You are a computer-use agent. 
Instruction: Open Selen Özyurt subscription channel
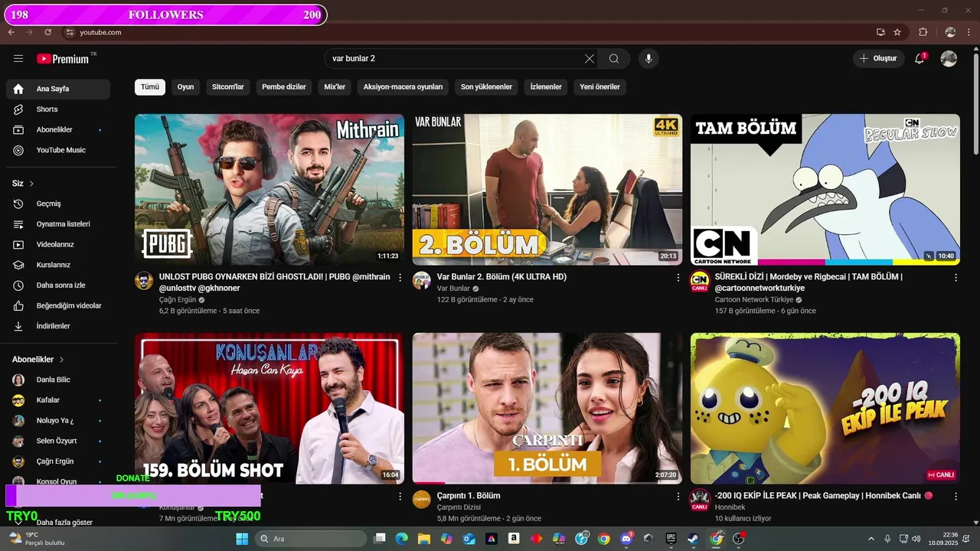pos(58,441)
